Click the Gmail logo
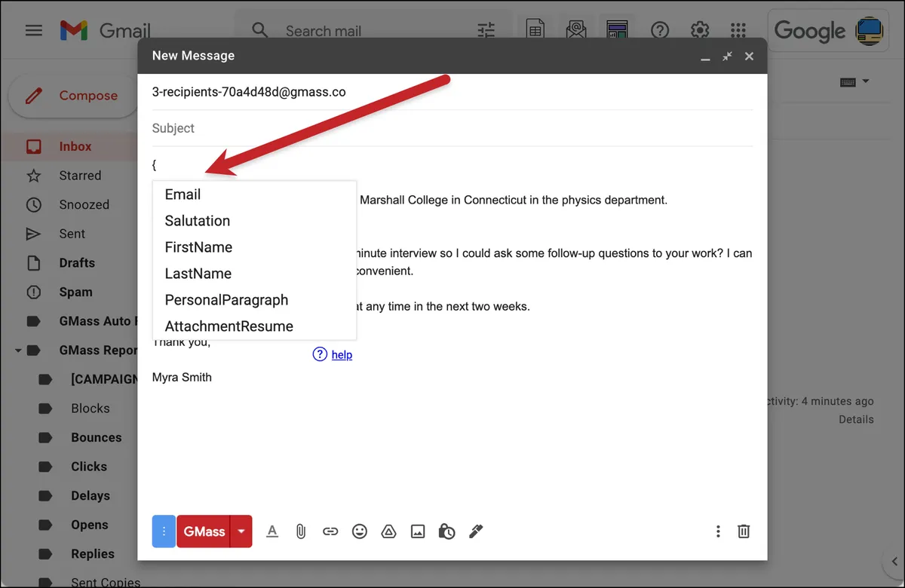This screenshot has width=905, height=588. (106, 31)
